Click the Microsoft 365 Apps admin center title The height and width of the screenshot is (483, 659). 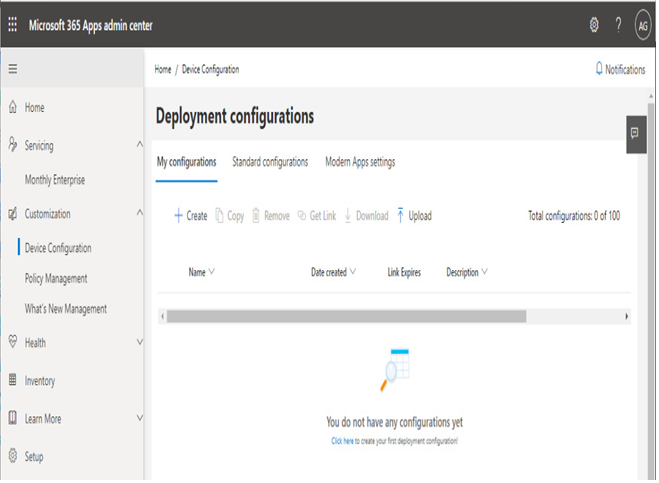click(x=91, y=26)
